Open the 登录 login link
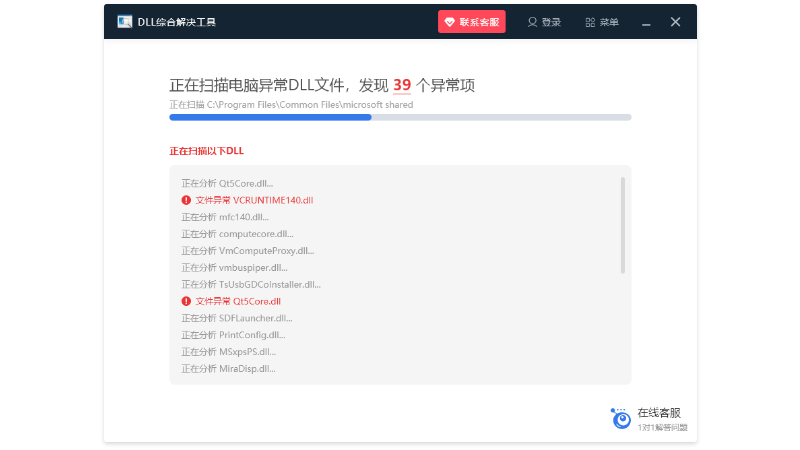 click(x=551, y=22)
